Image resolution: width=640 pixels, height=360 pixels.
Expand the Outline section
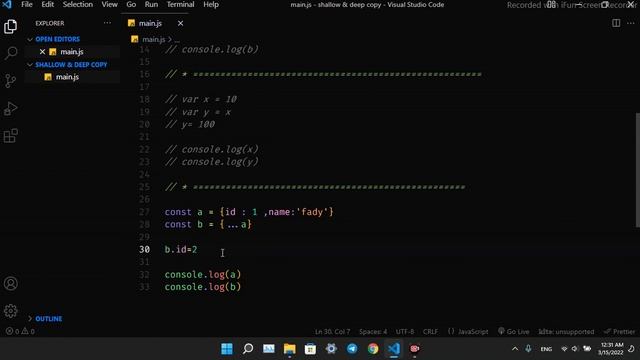point(48,319)
